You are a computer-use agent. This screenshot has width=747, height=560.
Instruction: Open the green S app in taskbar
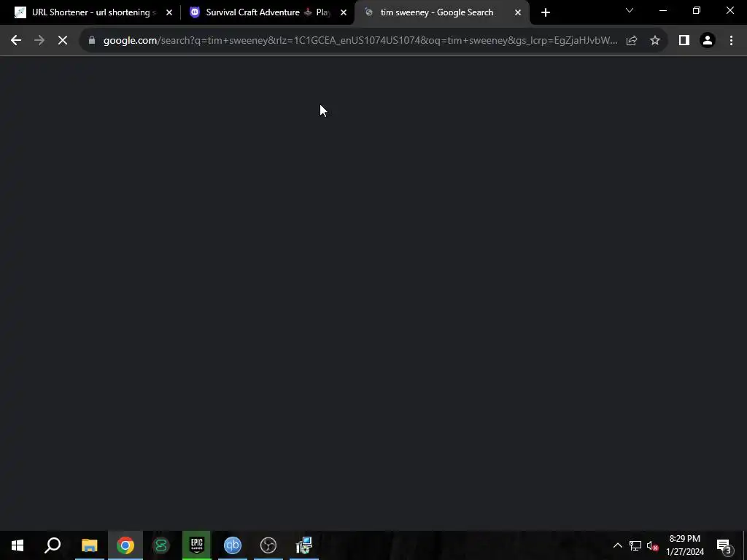click(161, 545)
